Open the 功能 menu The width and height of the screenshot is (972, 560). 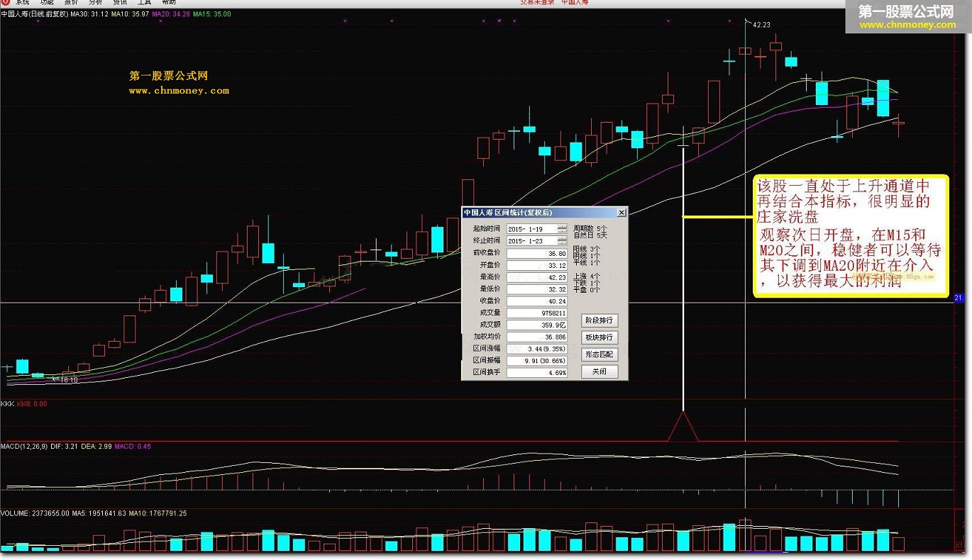tap(47, 2)
